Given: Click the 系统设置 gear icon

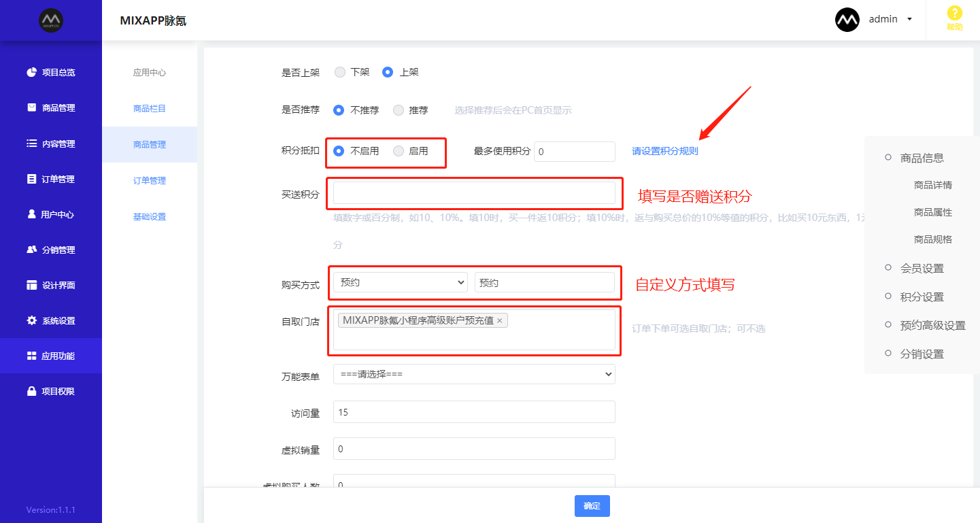Looking at the screenshot, I should (x=31, y=320).
